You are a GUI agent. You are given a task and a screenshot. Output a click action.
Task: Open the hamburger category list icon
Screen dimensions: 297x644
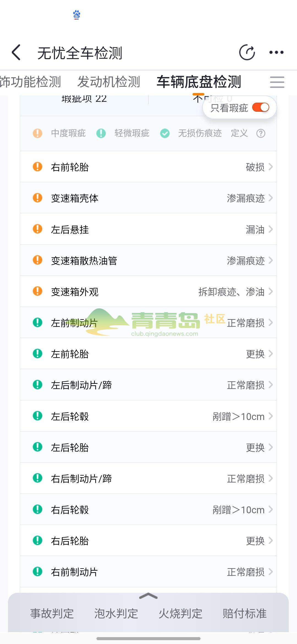click(277, 82)
